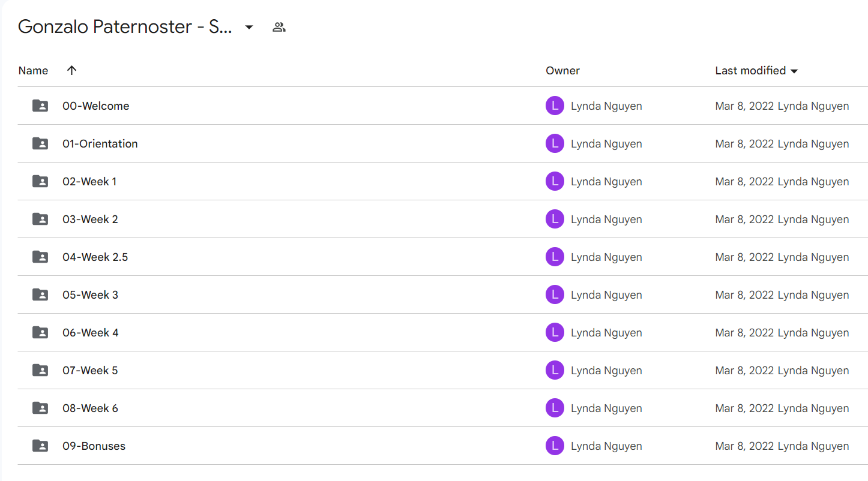The width and height of the screenshot is (868, 481).
Task: Click Lynda Nguyen owner name in 06-Week 4 row
Action: click(x=606, y=333)
